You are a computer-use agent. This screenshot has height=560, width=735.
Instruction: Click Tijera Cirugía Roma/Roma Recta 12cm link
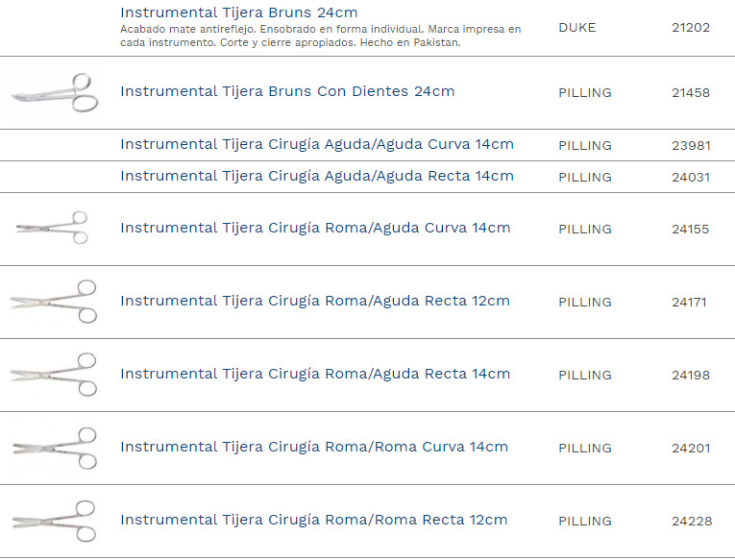click(313, 521)
